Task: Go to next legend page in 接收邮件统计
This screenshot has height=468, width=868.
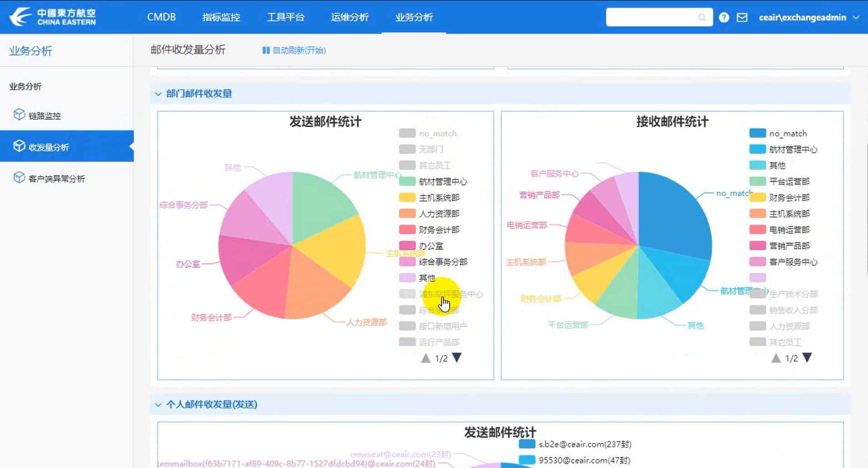Action: (x=807, y=357)
